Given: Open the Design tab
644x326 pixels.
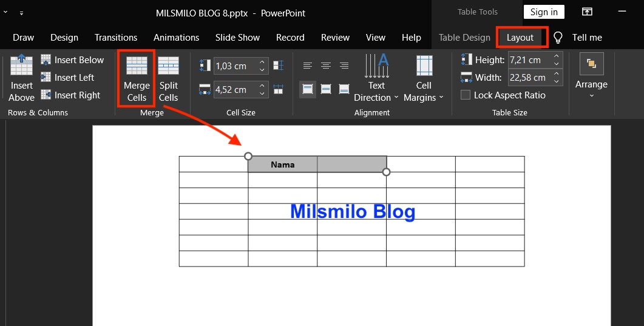Looking at the screenshot, I should coord(64,38).
